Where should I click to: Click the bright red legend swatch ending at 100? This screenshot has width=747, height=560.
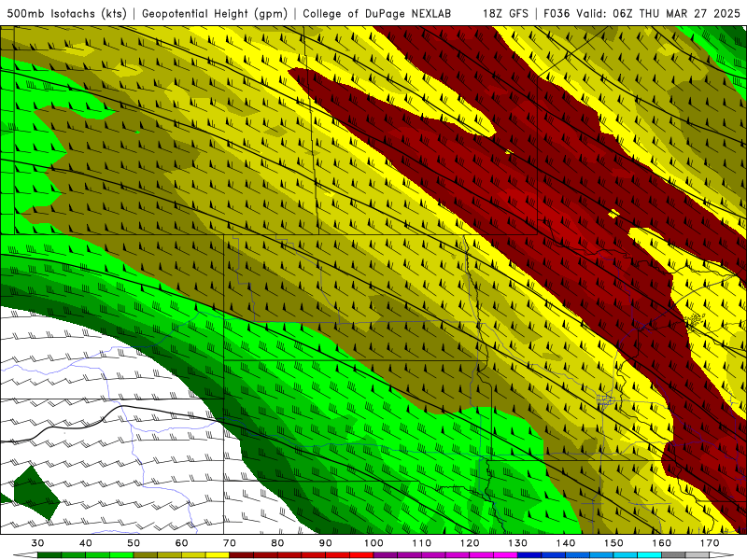(361, 555)
